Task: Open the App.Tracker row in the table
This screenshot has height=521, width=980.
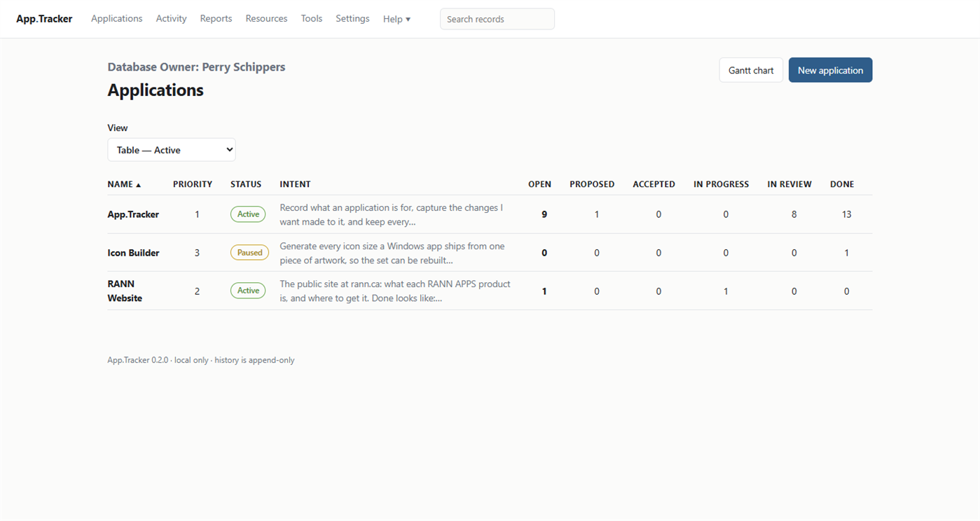Action: tap(490, 214)
